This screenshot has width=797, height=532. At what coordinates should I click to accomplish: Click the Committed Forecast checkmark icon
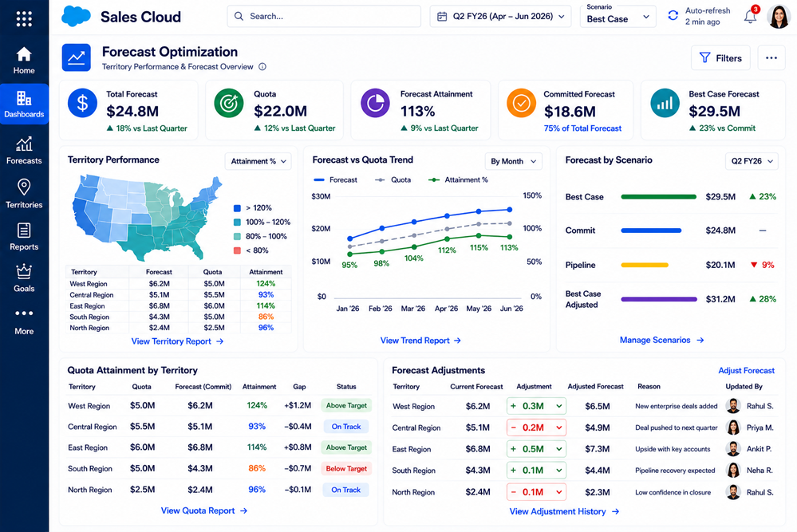pyautogui.click(x=521, y=103)
